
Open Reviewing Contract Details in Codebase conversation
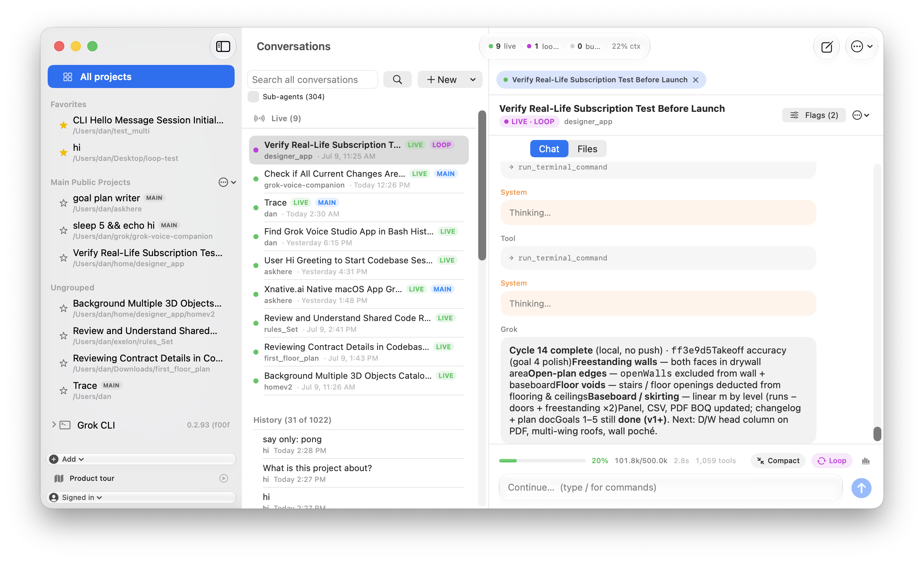click(359, 352)
